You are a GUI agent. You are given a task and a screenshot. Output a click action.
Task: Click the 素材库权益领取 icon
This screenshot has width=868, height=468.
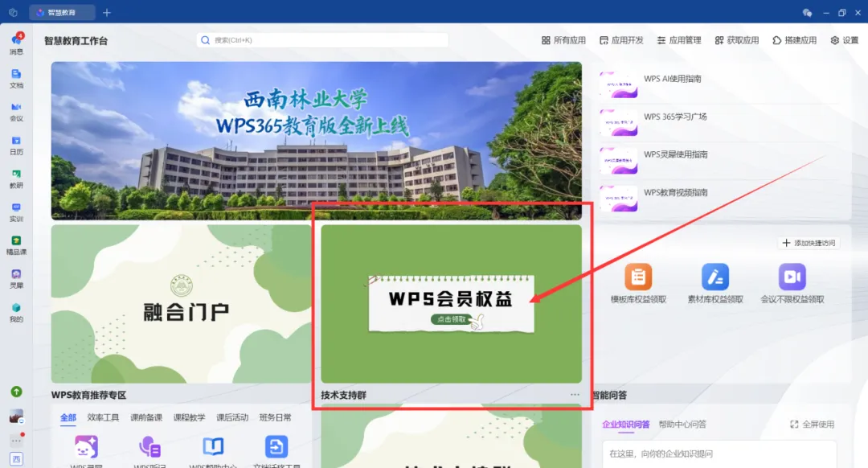point(715,277)
